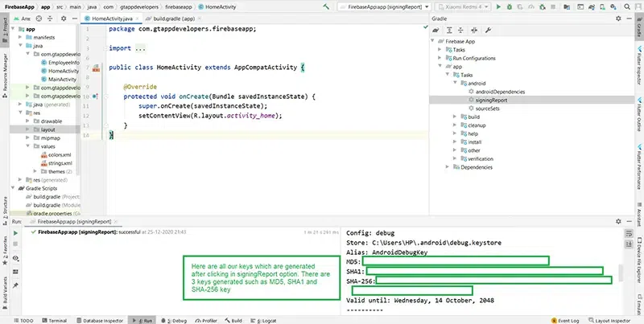This screenshot has height=324, width=644.
Task: Open Search Everywhere magnifier icon
Action: coord(627,6)
